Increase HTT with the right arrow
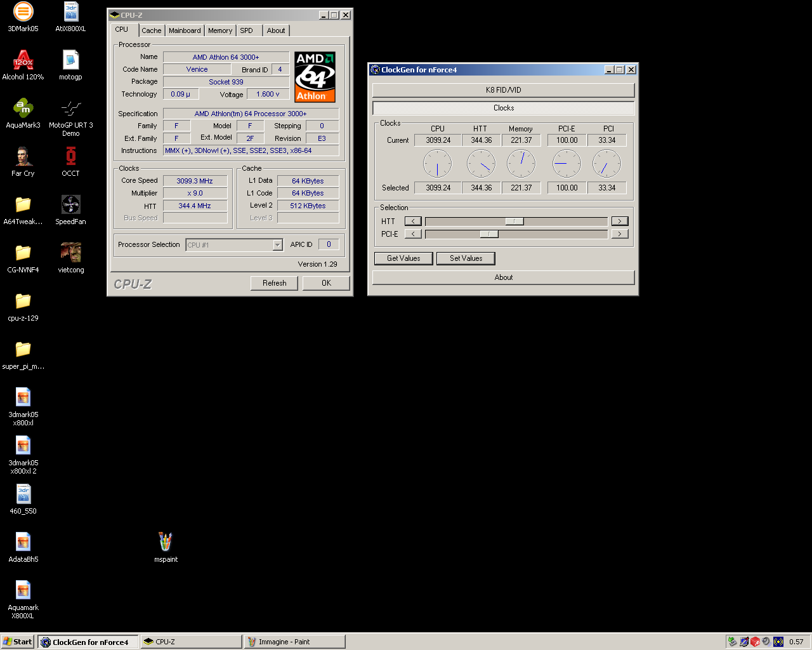This screenshot has width=812, height=650. 620,221
